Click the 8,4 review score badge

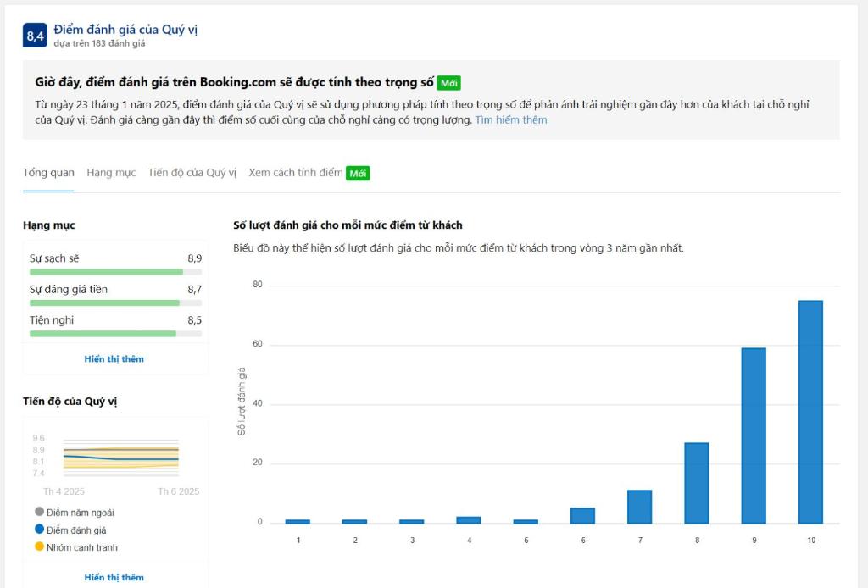[x=35, y=36]
